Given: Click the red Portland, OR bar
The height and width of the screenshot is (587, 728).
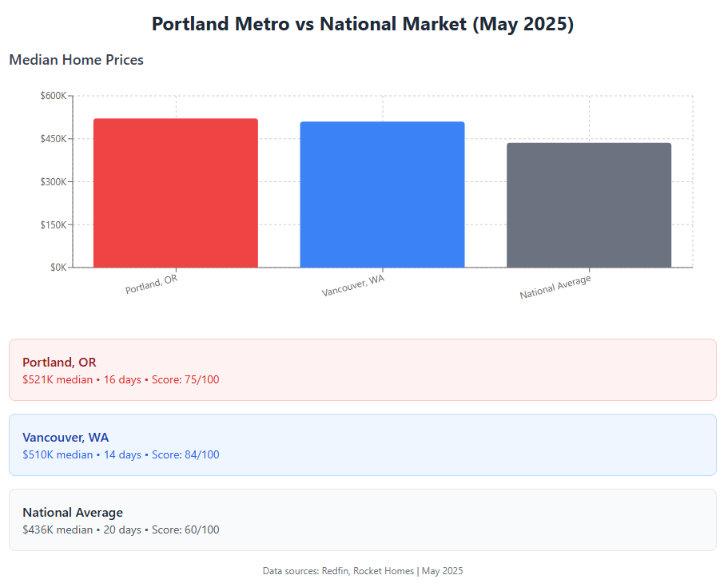Looking at the screenshot, I should [x=176, y=193].
